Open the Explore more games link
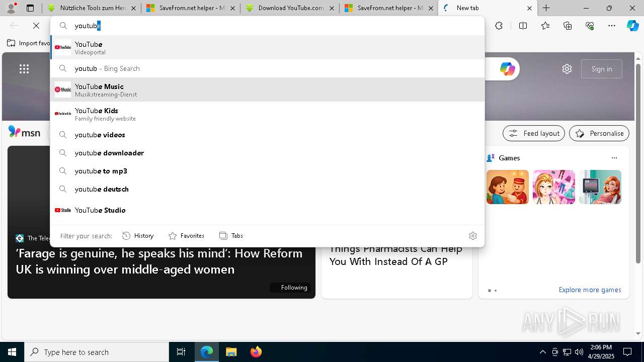The image size is (644, 362). point(590,290)
